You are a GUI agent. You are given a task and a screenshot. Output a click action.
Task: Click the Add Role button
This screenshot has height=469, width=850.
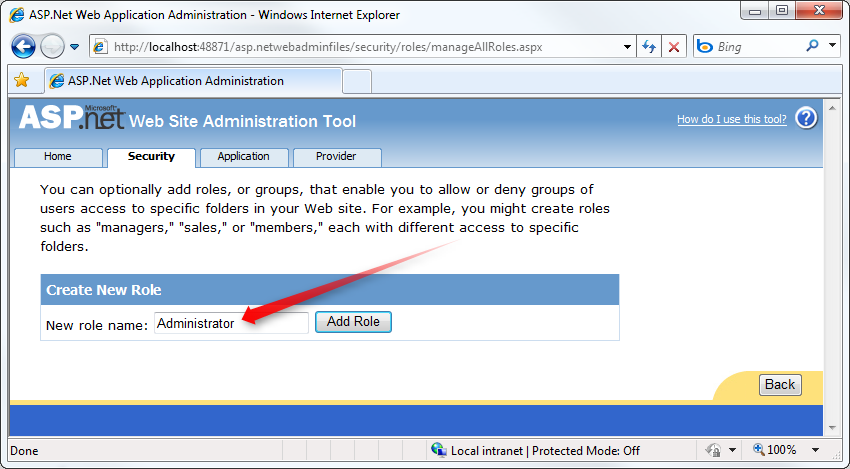[x=353, y=322]
